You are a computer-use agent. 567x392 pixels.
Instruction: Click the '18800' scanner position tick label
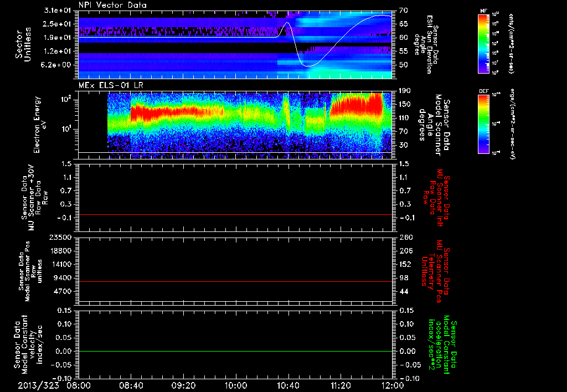[60, 251]
